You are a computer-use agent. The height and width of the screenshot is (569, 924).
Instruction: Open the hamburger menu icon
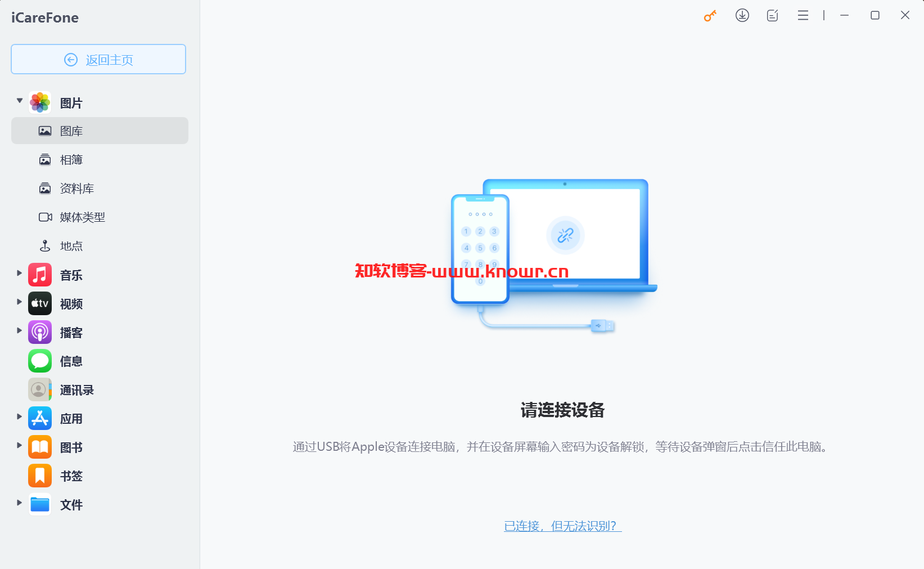[x=803, y=16]
